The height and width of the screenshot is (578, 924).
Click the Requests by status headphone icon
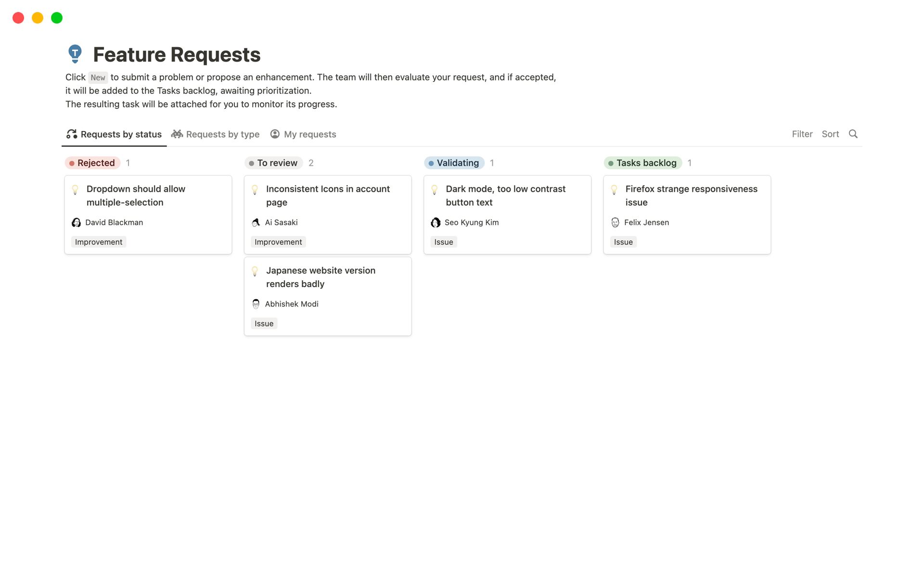click(71, 134)
